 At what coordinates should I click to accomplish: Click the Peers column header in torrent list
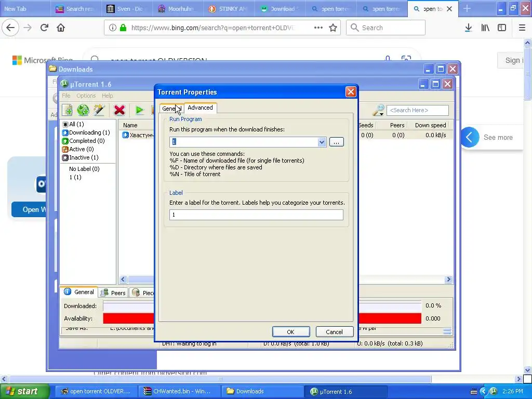click(397, 125)
